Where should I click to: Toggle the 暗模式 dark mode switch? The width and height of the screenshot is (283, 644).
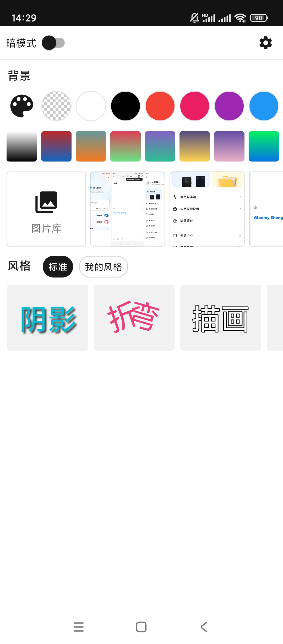point(53,43)
